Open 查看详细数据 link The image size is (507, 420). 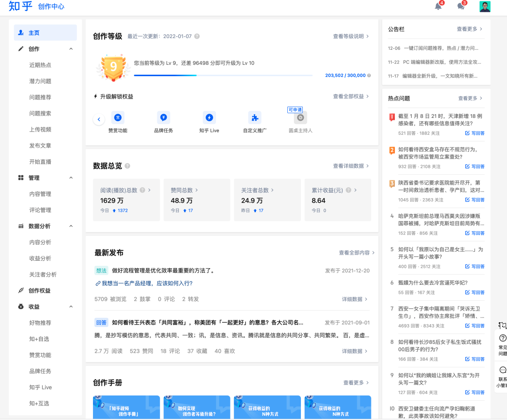coord(351,166)
